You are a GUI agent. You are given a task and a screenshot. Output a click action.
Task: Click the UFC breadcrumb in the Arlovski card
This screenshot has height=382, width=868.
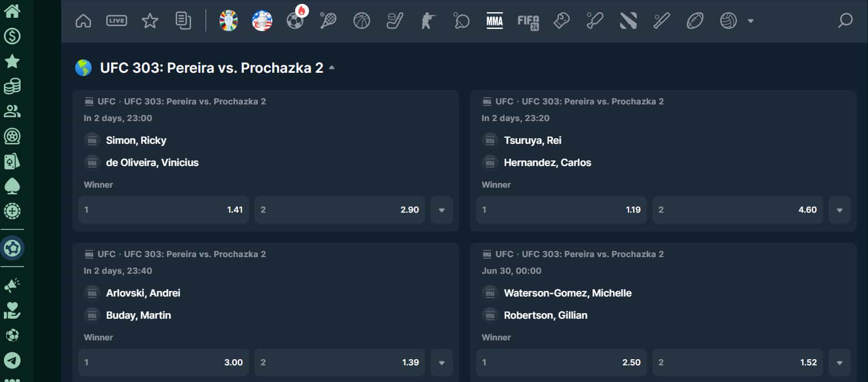[x=107, y=254]
